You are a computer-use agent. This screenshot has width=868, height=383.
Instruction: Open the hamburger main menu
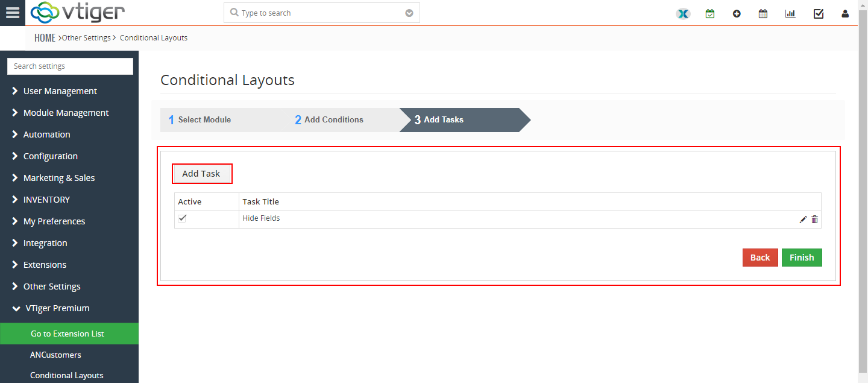[x=13, y=13]
